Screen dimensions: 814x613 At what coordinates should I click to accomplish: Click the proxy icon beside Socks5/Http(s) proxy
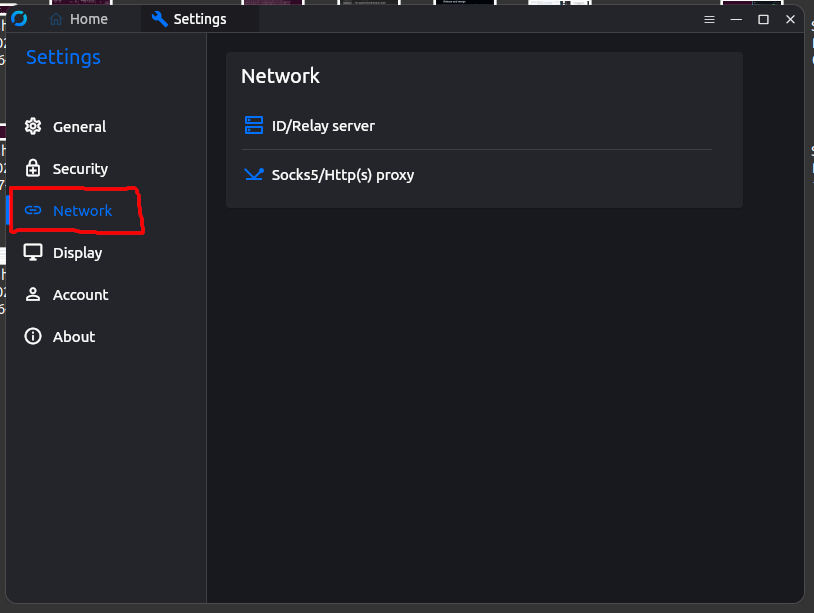pos(254,175)
